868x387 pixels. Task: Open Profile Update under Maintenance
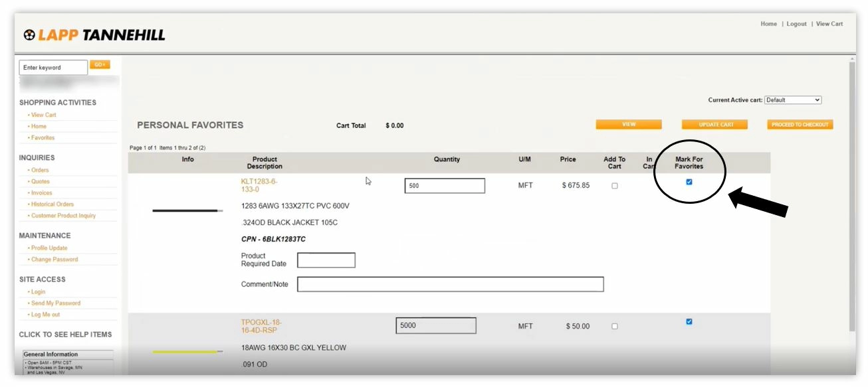[x=48, y=247]
